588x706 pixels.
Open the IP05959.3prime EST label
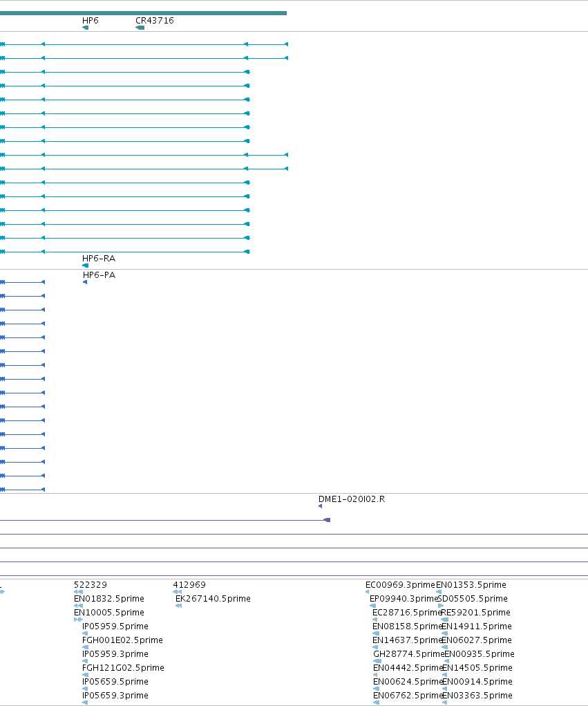coord(115,653)
